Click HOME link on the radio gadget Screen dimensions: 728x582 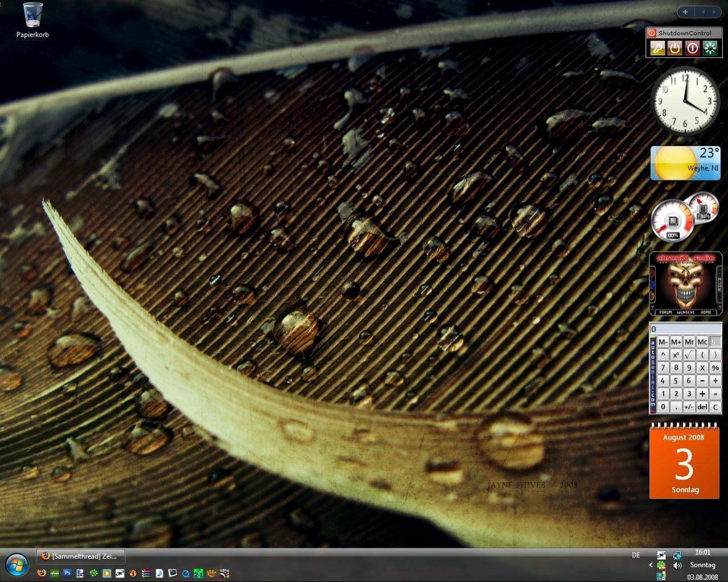coord(706,312)
